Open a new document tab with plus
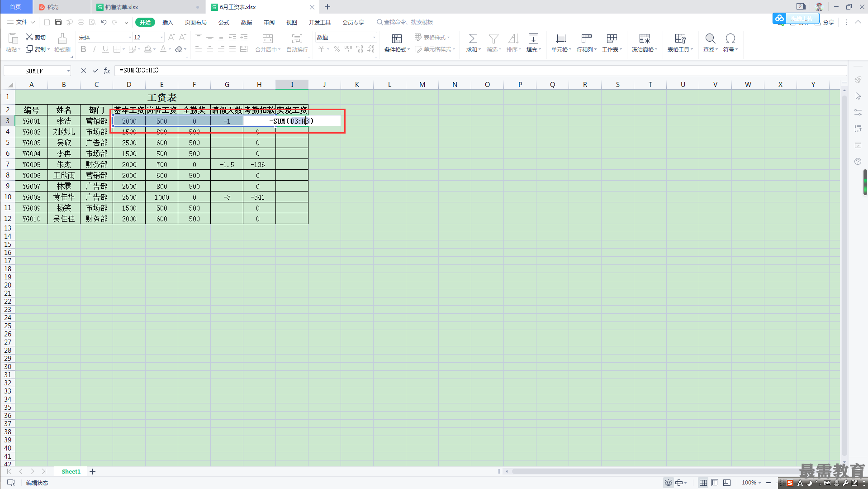868x489 pixels. pos(327,7)
